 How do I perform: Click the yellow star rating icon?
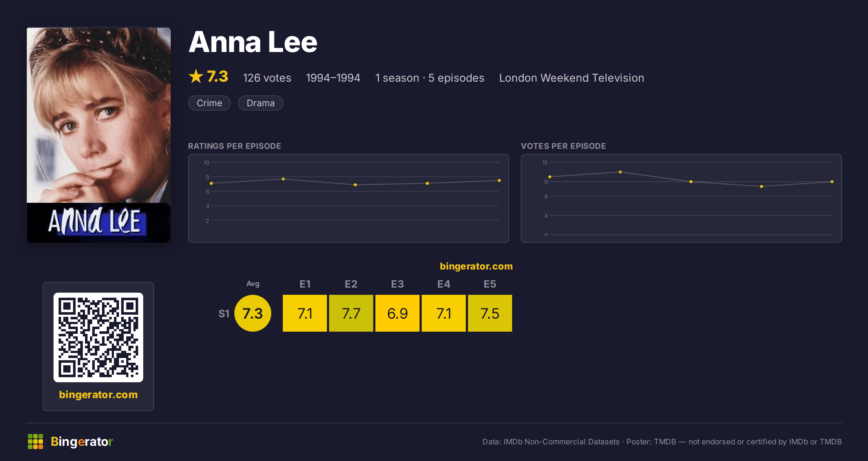pyautogui.click(x=196, y=77)
